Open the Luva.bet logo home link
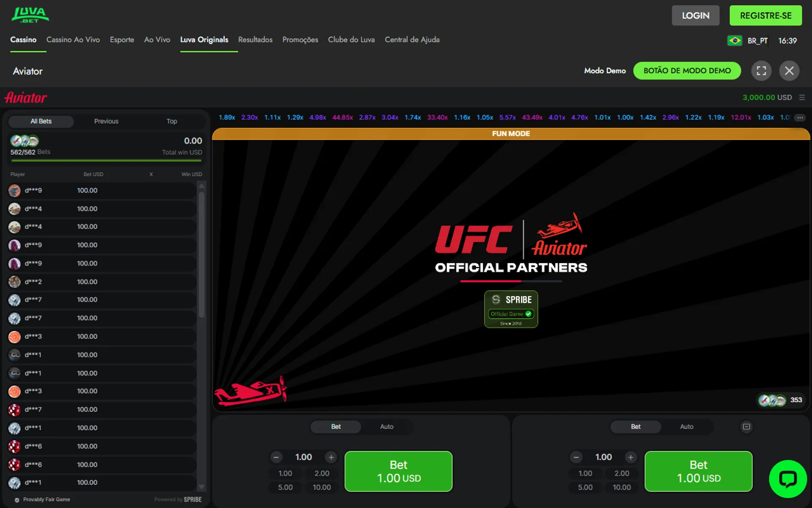 [30, 15]
